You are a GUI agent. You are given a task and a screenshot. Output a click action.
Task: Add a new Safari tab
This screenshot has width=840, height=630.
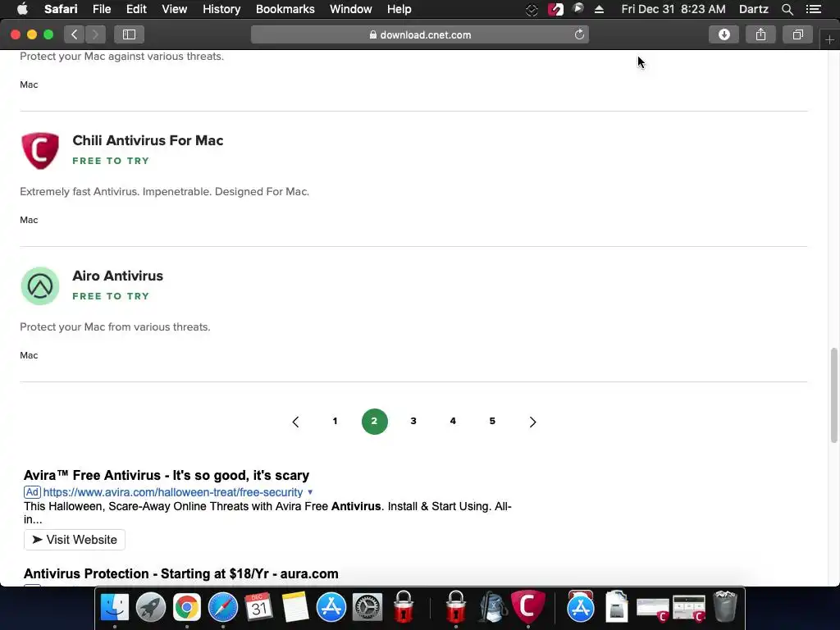[829, 40]
